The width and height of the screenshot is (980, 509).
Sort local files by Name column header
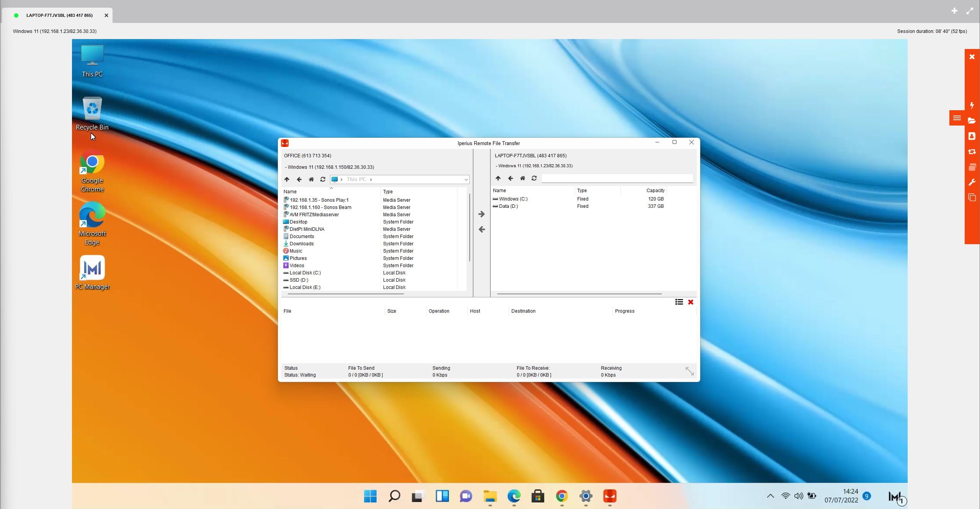(290, 192)
